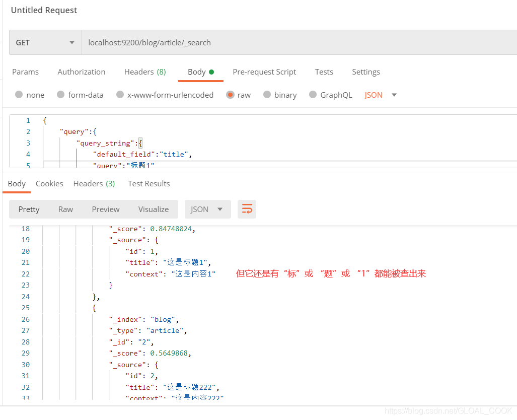Image resolution: width=517 pixels, height=420 pixels.
Task: Open the Authorization tab
Action: [x=82, y=72]
